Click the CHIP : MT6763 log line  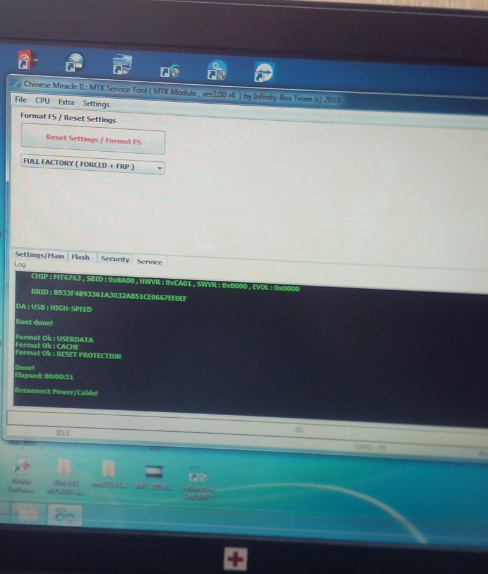tap(165, 282)
